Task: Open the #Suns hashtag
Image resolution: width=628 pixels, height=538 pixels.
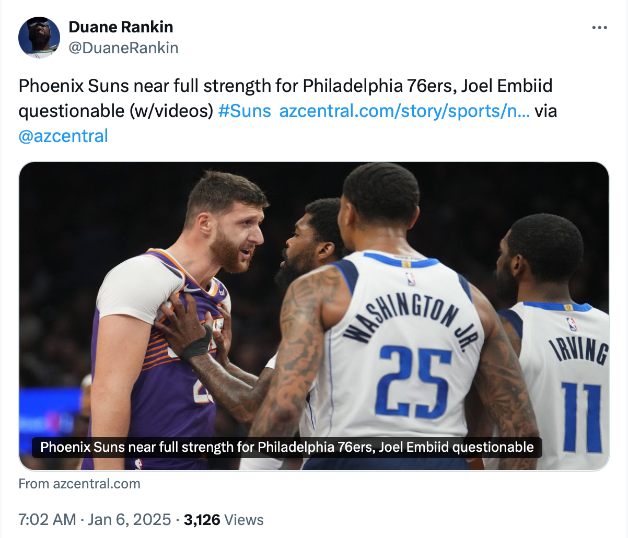Action: coord(244,111)
